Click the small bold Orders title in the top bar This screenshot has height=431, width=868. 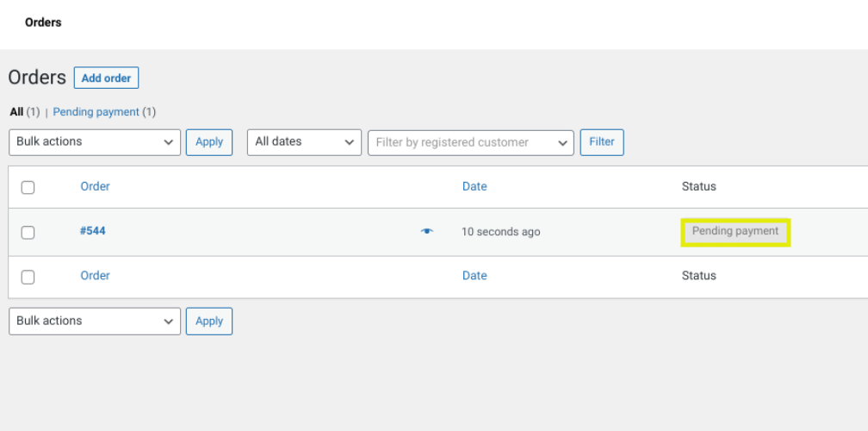tap(43, 22)
